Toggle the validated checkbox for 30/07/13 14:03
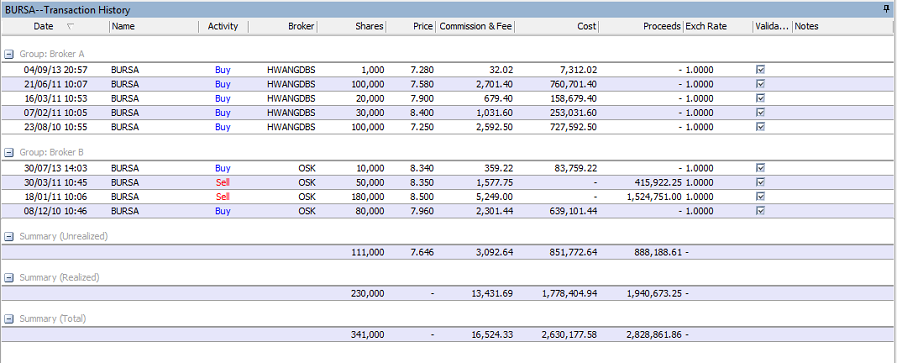897x363 pixels. click(x=760, y=168)
